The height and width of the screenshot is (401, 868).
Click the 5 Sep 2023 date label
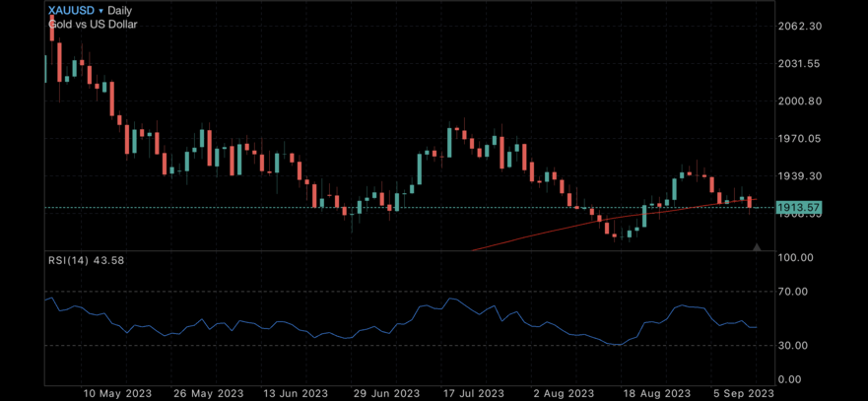[744, 394]
